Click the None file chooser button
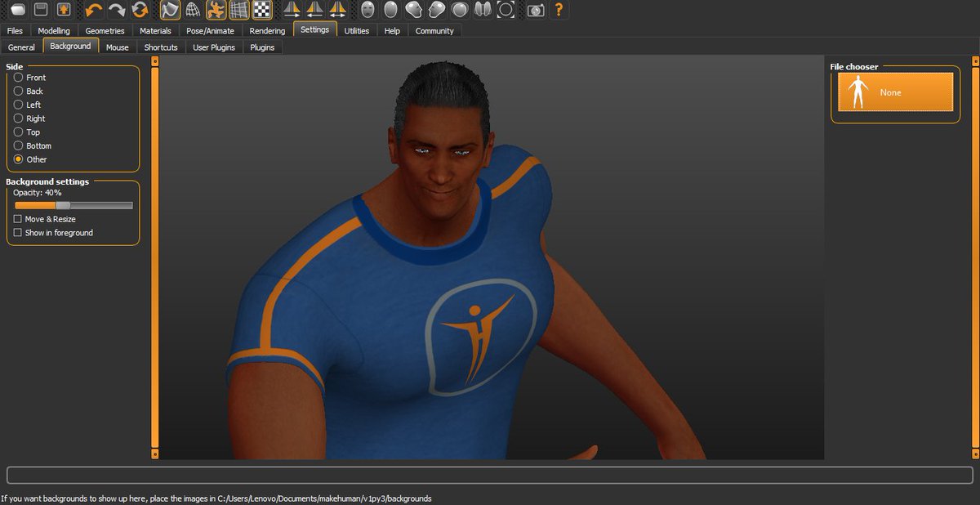 pos(894,92)
